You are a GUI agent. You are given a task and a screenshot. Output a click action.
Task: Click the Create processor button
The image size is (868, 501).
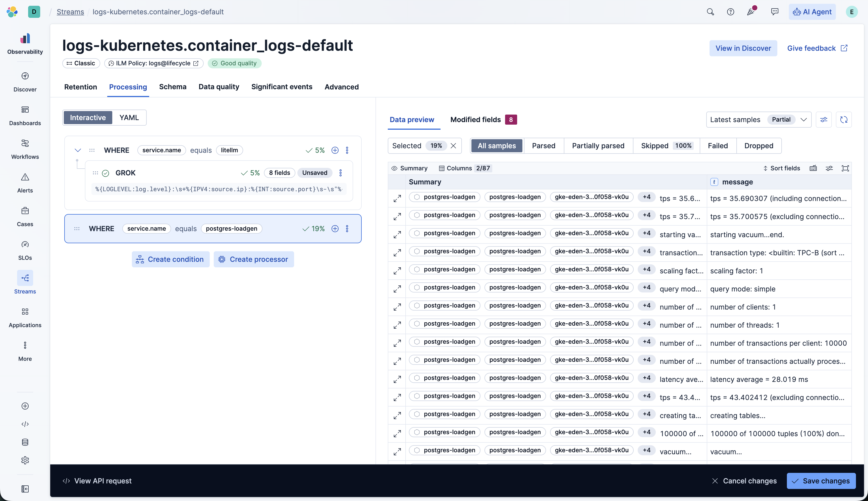point(254,260)
